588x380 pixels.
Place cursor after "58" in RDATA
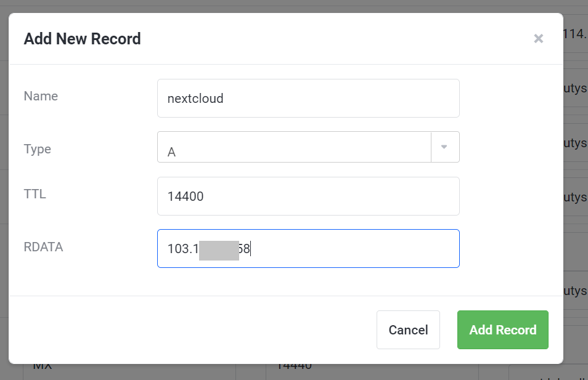tap(251, 249)
